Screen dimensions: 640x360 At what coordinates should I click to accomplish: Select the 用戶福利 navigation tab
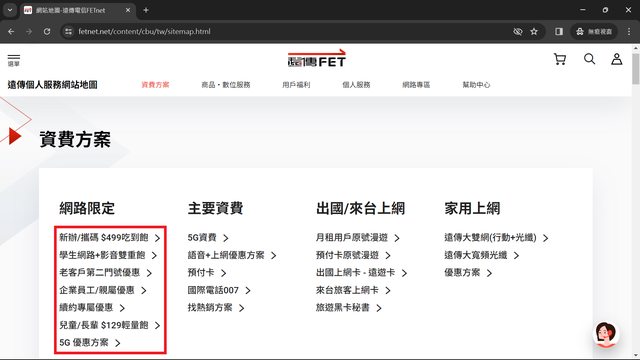click(x=296, y=85)
